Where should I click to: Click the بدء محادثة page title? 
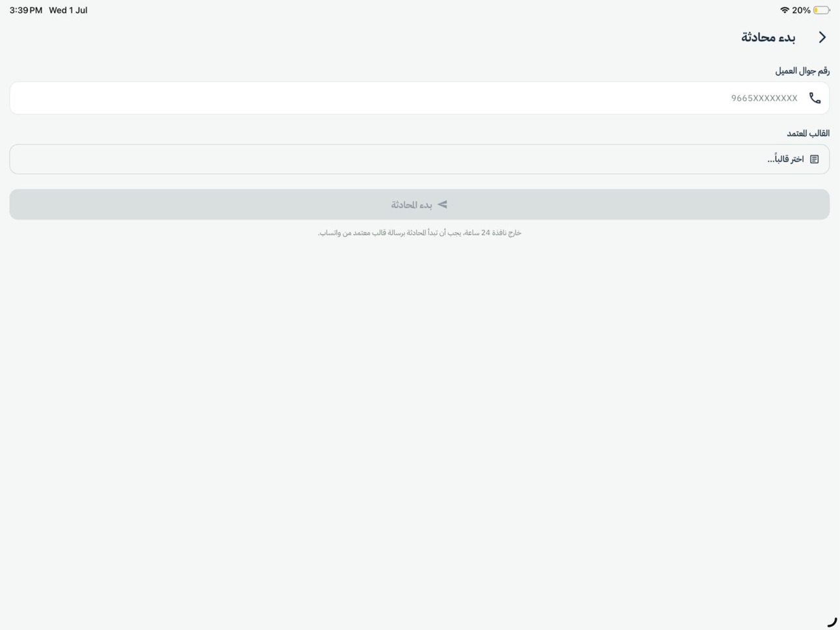coord(768,38)
